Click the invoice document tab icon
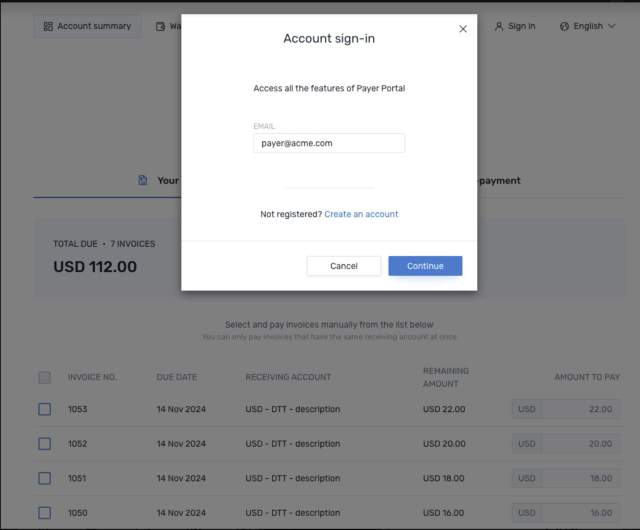 click(x=143, y=181)
